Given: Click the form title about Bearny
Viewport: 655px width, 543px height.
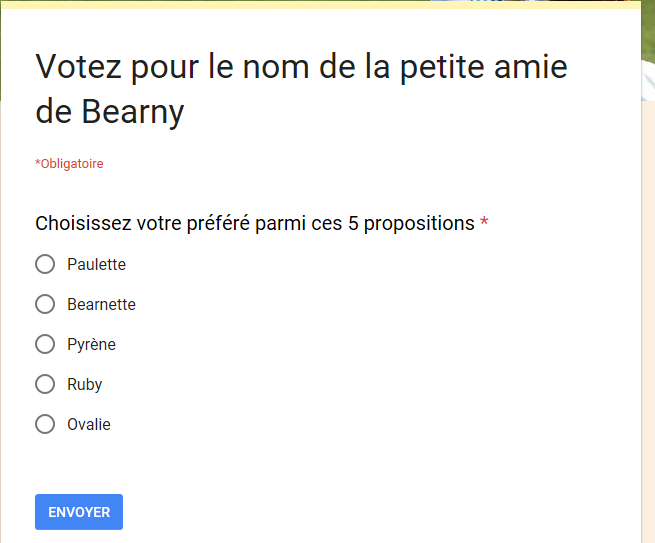Looking at the screenshot, I should (x=300, y=88).
